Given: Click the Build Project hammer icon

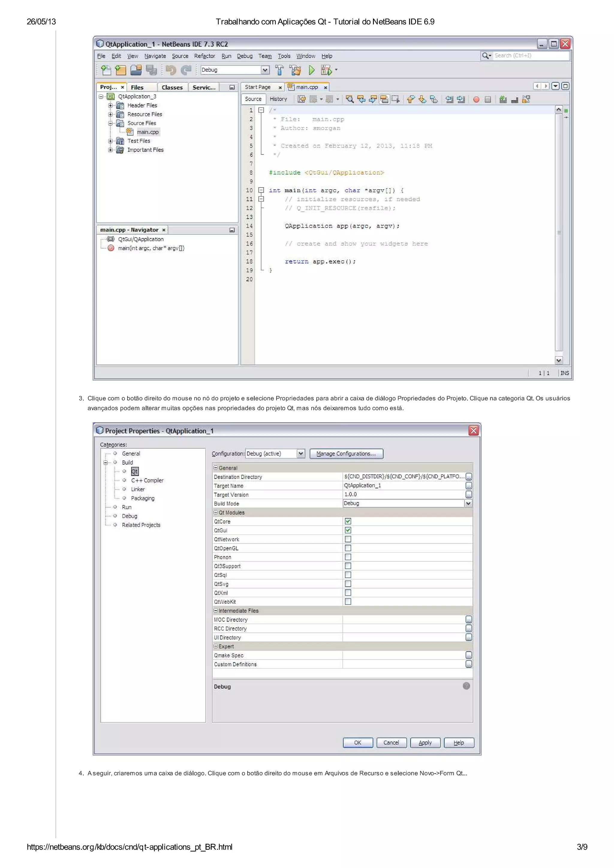Looking at the screenshot, I should (279, 70).
